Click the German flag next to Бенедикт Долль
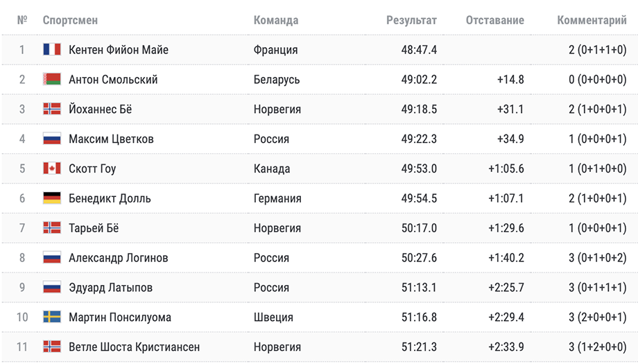 (x=52, y=198)
